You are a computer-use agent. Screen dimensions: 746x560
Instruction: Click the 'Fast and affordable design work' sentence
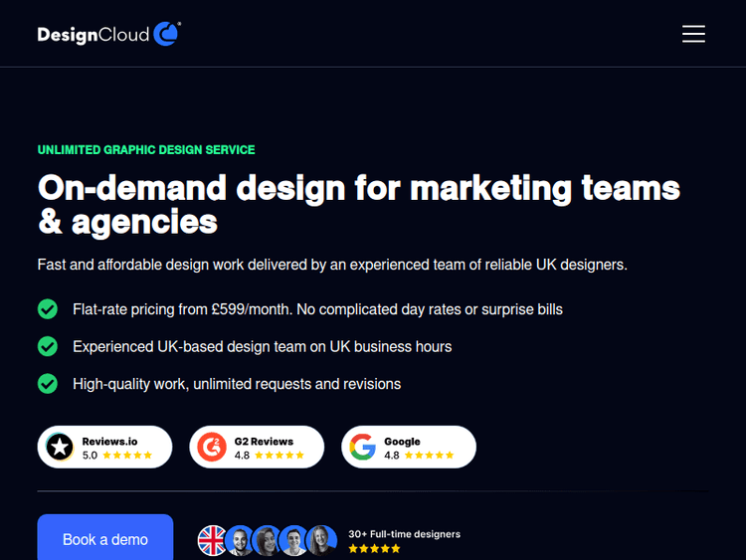pyautogui.click(x=332, y=265)
